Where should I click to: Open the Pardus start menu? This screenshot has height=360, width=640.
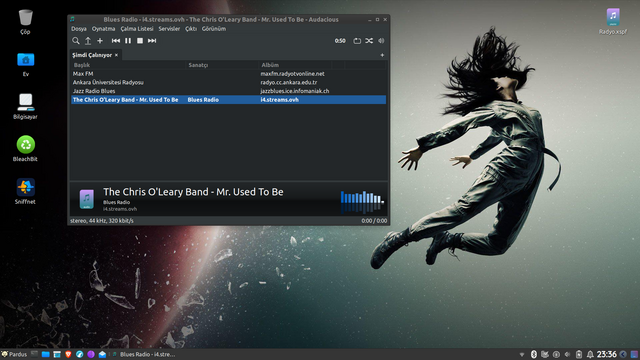[x=14, y=354]
